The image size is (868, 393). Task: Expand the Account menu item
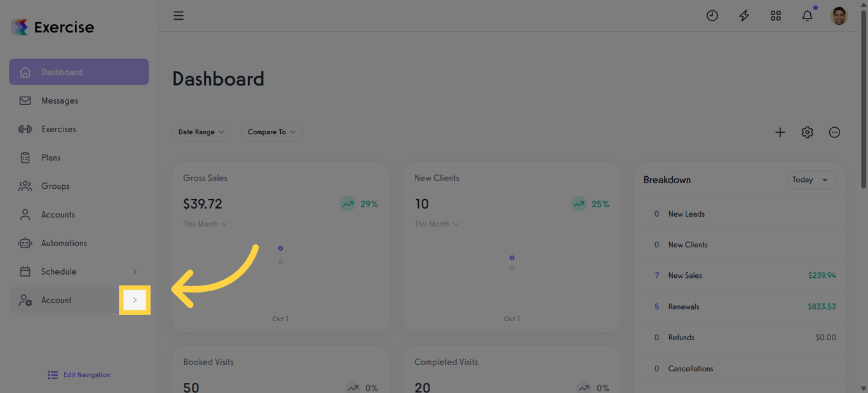pyautogui.click(x=135, y=300)
